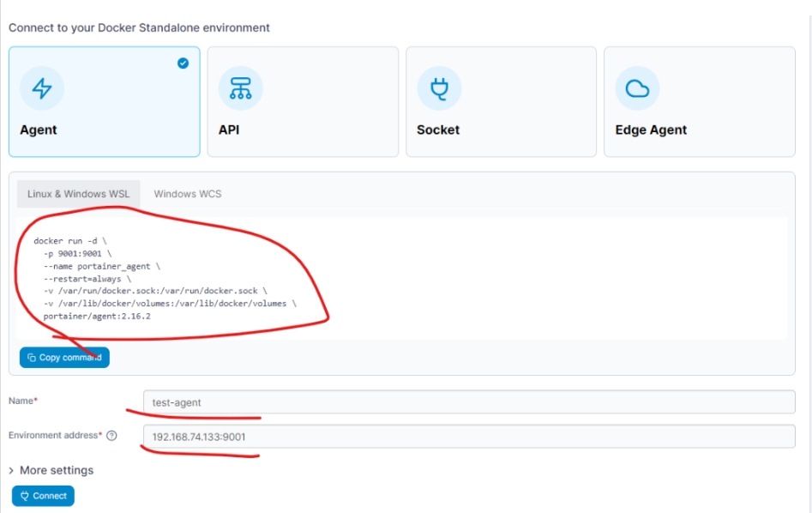Click the 'Connect to your Docker Standalone environment' heading
This screenshot has height=513, width=812.
pos(139,27)
